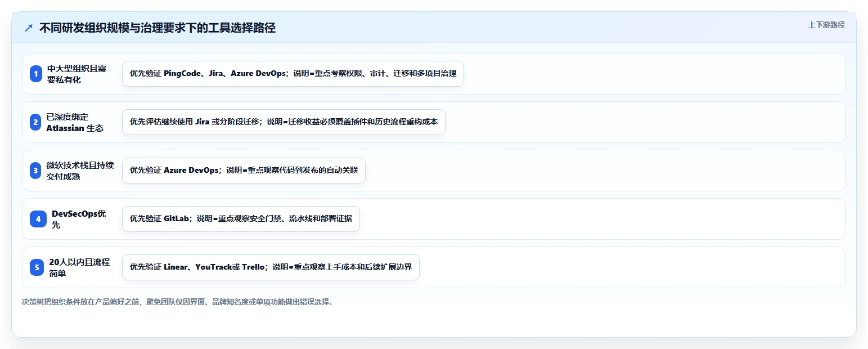
Task: Open the Linear、YouTrack或 Trello recommendation box
Action: click(271, 267)
